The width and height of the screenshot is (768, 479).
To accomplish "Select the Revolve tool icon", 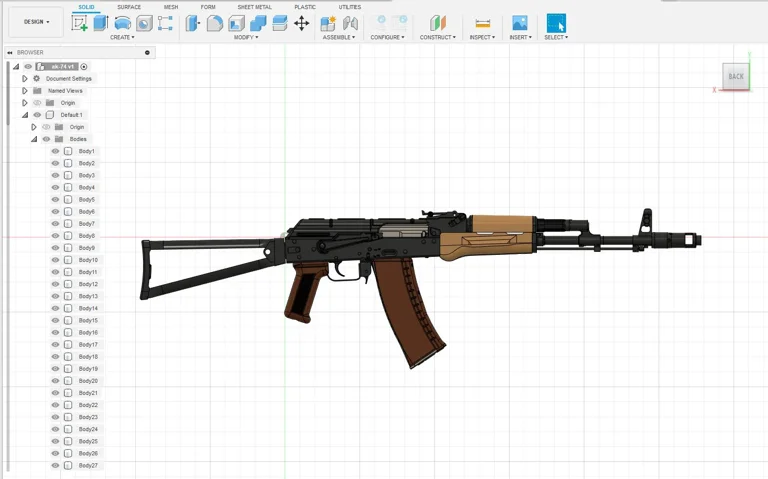I will [x=122, y=23].
